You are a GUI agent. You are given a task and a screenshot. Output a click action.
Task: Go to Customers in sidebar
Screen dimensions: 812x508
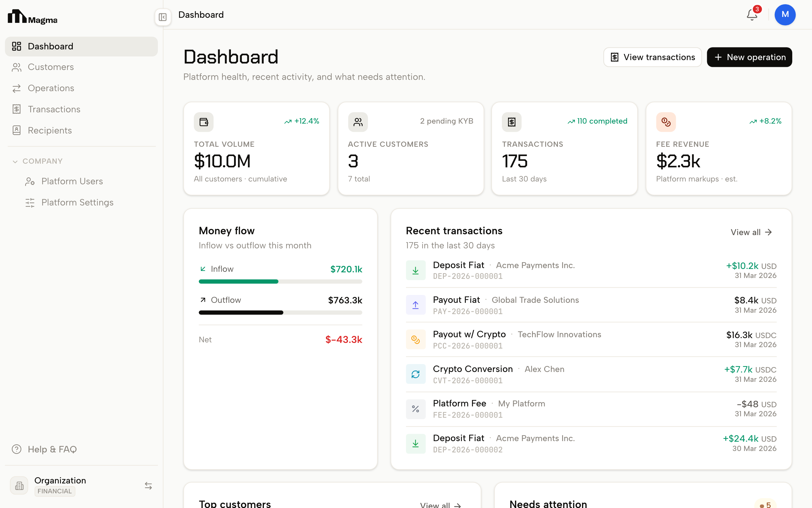pos(81,67)
